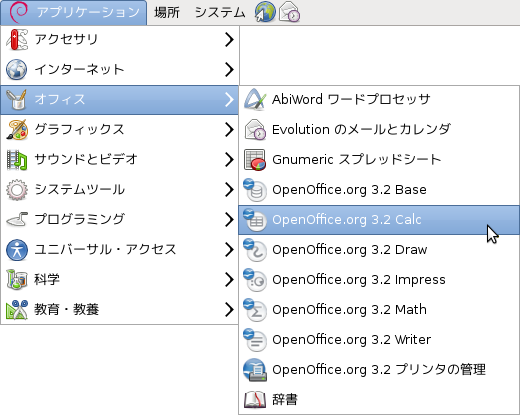Click the サウンドとビデオ film note icon
Image resolution: width=520 pixels, height=415 pixels.
[x=17, y=159]
